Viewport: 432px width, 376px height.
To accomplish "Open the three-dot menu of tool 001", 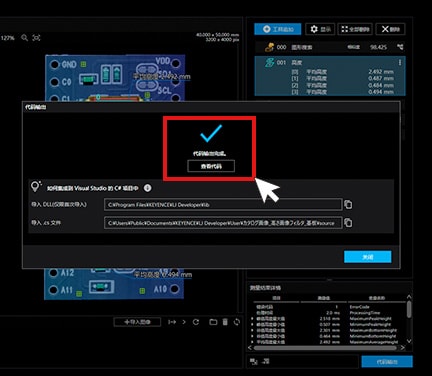I will [x=400, y=63].
